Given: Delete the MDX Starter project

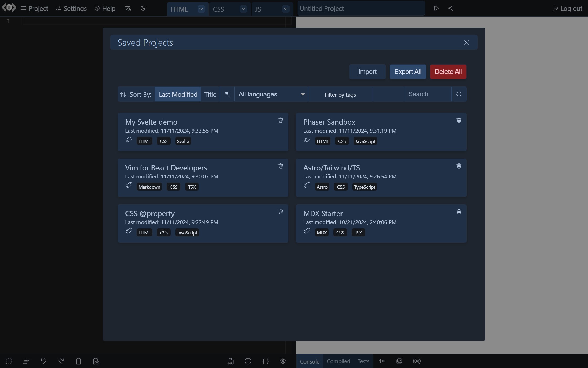Looking at the screenshot, I should click(x=459, y=212).
